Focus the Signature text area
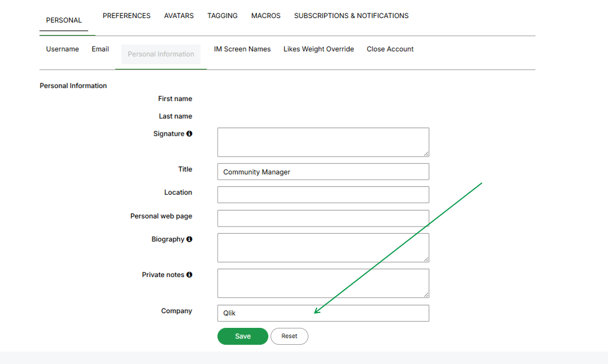The height and width of the screenshot is (364, 608). pos(323,142)
